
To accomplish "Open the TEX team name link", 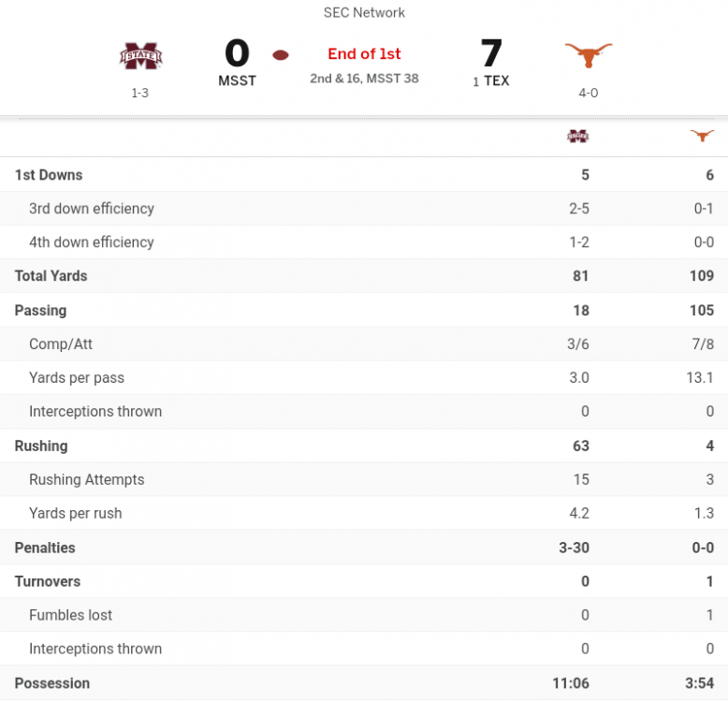I will tap(496, 80).
